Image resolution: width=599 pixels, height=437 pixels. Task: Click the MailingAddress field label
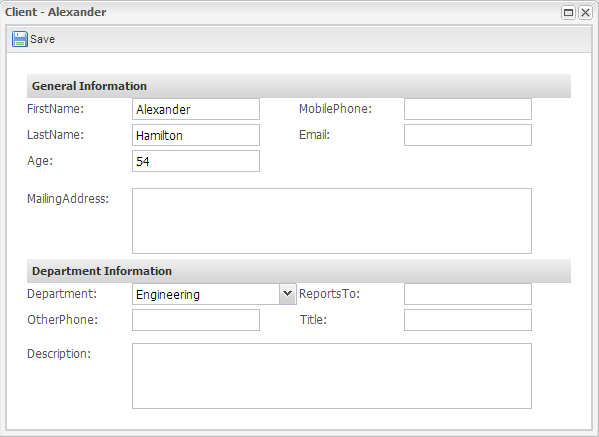(68, 199)
